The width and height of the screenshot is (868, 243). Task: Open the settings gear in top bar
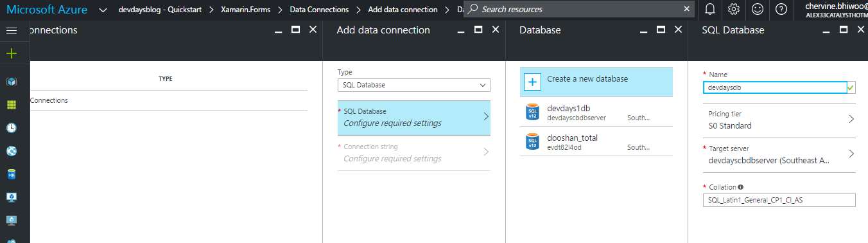[x=734, y=9]
